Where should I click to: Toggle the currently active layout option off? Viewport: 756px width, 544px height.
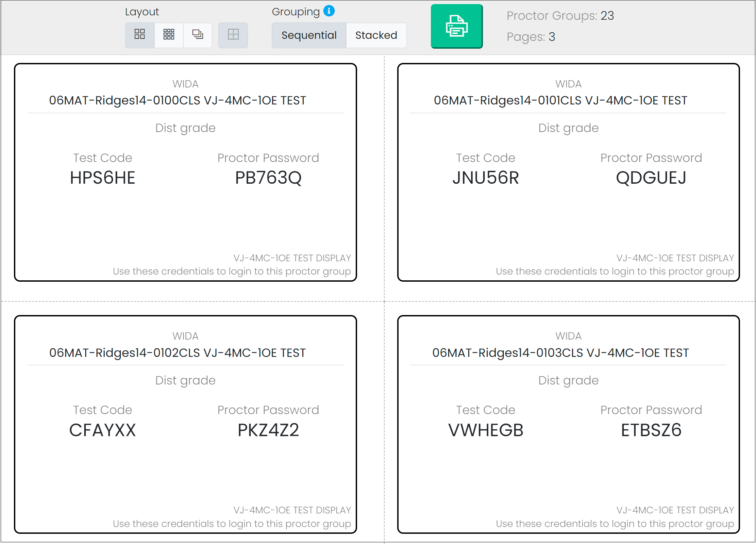[139, 35]
